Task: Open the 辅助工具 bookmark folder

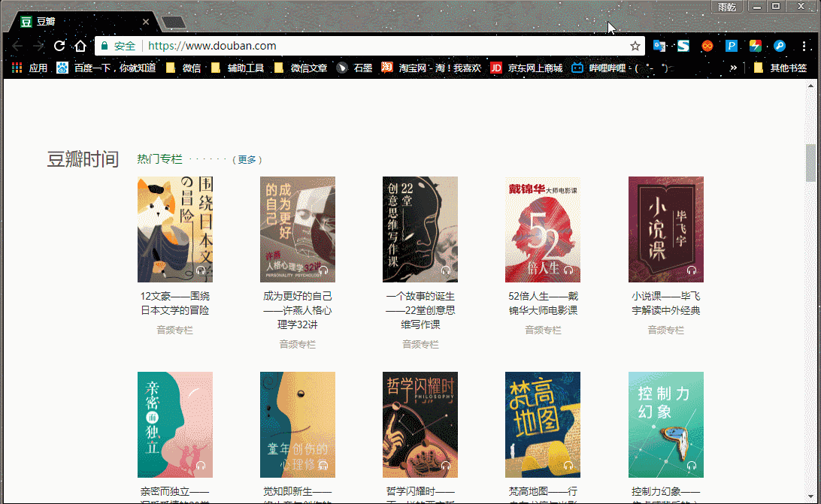Action: 237,68
